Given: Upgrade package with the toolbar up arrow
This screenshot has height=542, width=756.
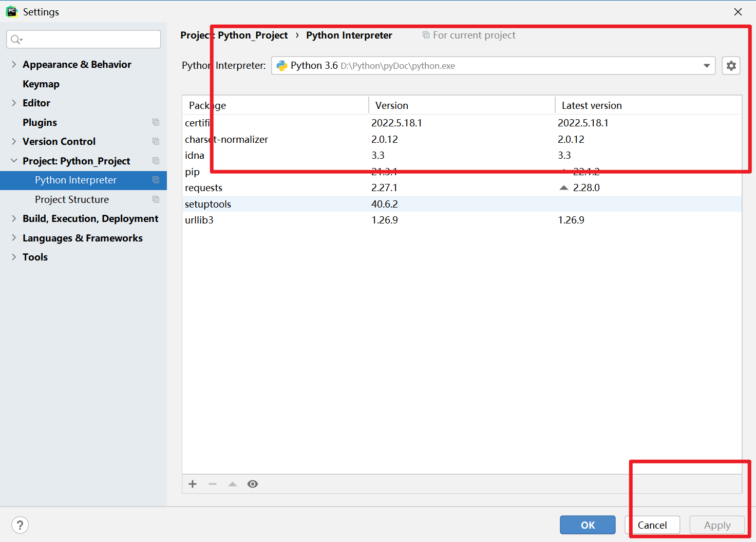Looking at the screenshot, I should click(x=233, y=484).
